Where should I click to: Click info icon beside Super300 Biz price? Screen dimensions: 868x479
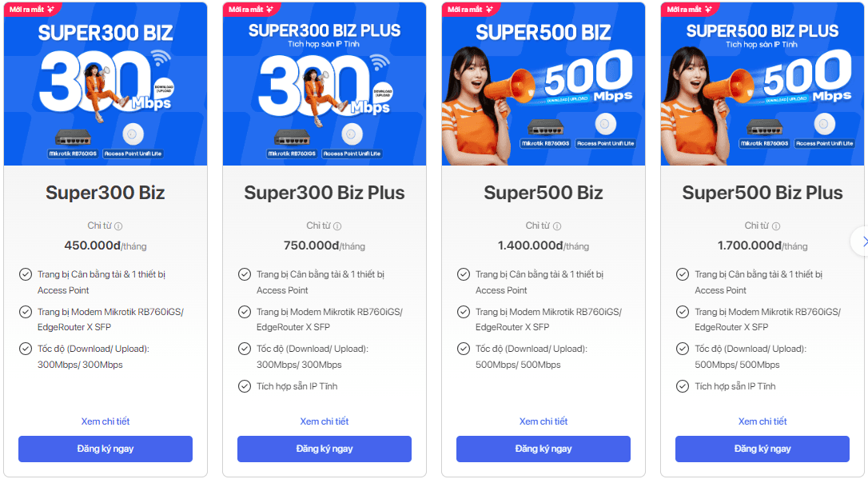(118, 226)
